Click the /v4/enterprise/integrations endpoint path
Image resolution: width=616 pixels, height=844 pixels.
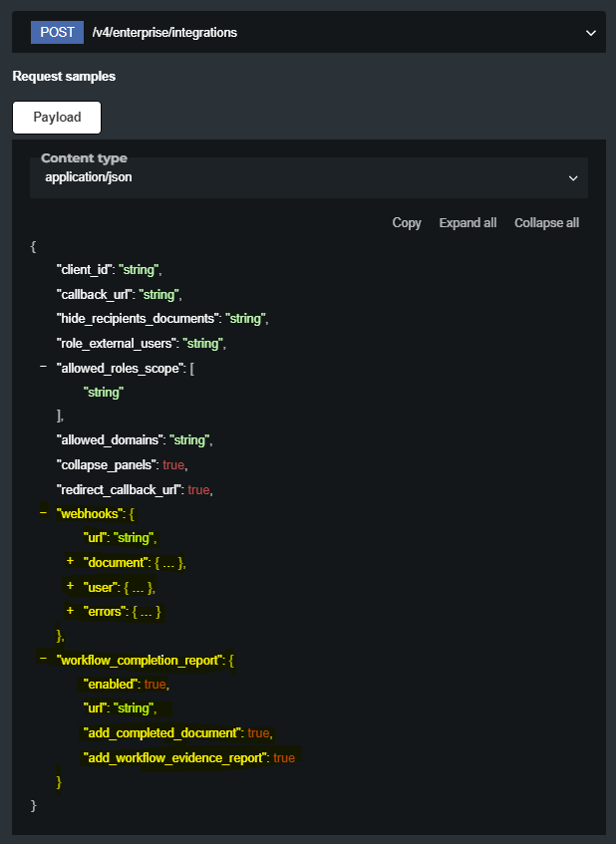164,33
